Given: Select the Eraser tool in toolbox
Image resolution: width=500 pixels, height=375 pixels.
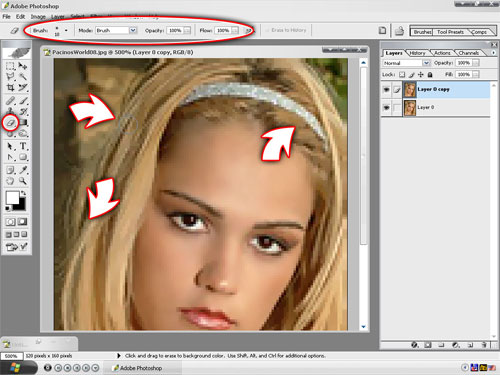Looking at the screenshot, I should click(x=11, y=123).
